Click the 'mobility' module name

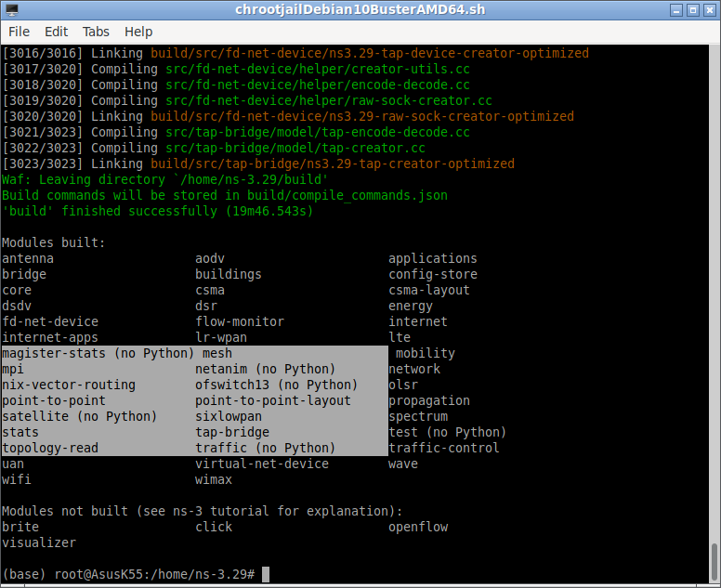click(426, 354)
